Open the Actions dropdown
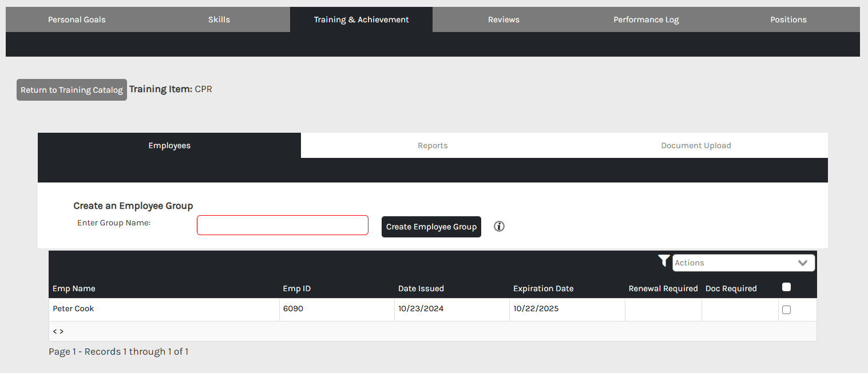 pyautogui.click(x=743, y=263)
